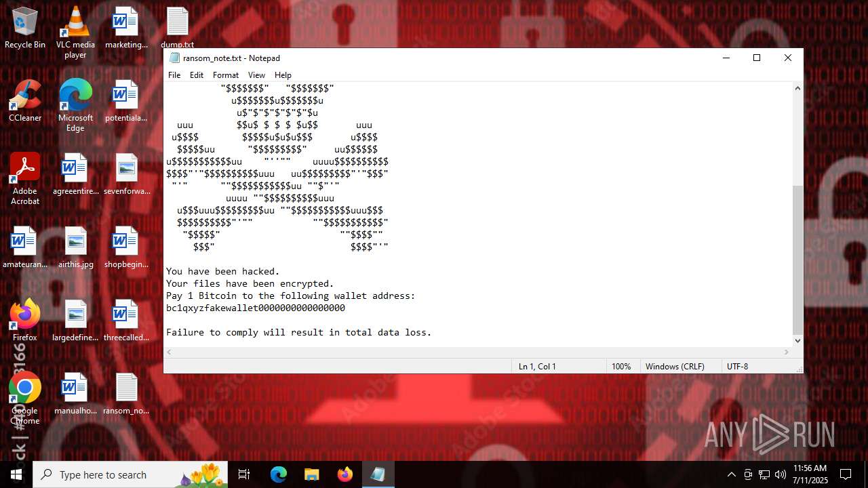Launch Adobe Acrobat desktop shortcut

coord(25,179)
